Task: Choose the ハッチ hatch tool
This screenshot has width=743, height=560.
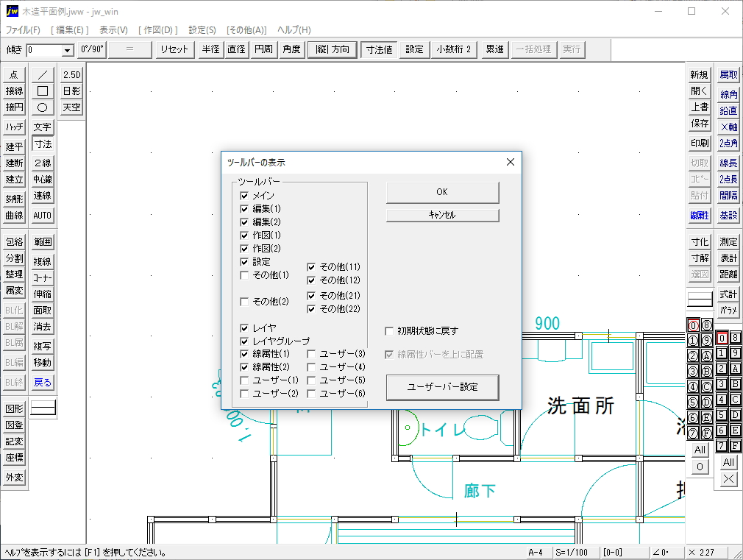Action: click(14, 127)
